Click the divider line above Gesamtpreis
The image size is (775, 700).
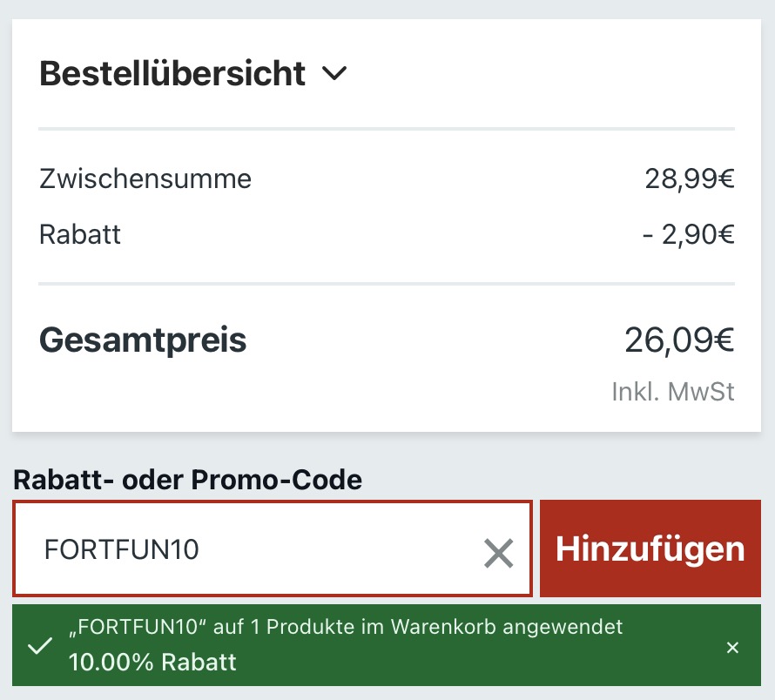[x=387, y=284]
